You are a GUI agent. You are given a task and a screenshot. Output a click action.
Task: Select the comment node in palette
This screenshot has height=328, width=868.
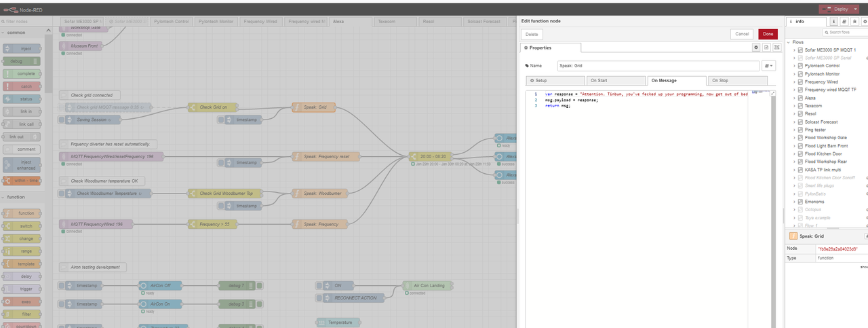click(23, 149)
